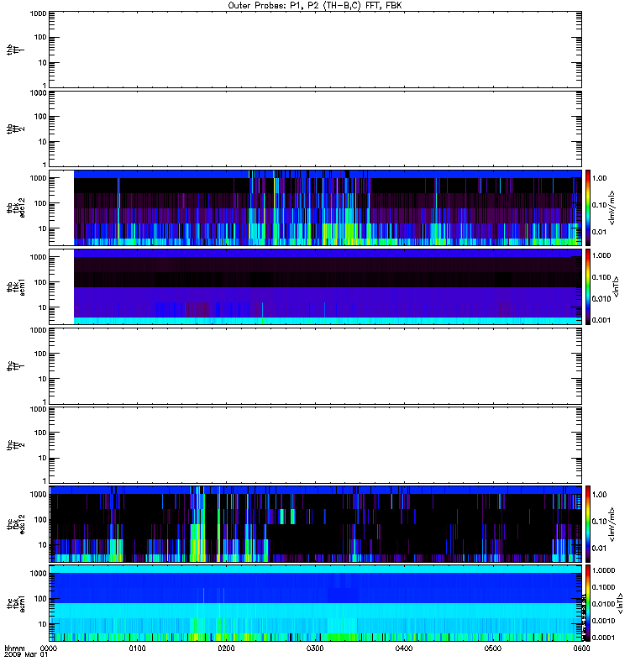Viewport: 630px width, 672px height.
Task: Click '0.1000' on thc scm1 color scale
Action: (x=603, y=587)
